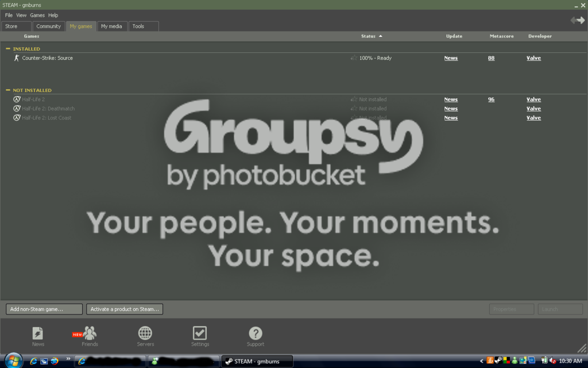Click Activate a product on Steam button
The width and height of the screenshot is (588, 368).
tap(125, 309)
